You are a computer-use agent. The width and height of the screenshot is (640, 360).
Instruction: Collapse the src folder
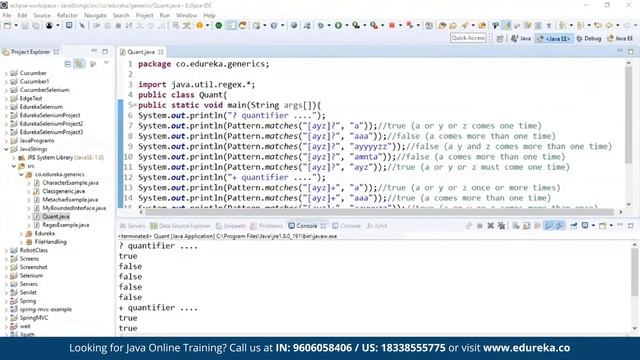pyautogui.click(x=14, y=166)
